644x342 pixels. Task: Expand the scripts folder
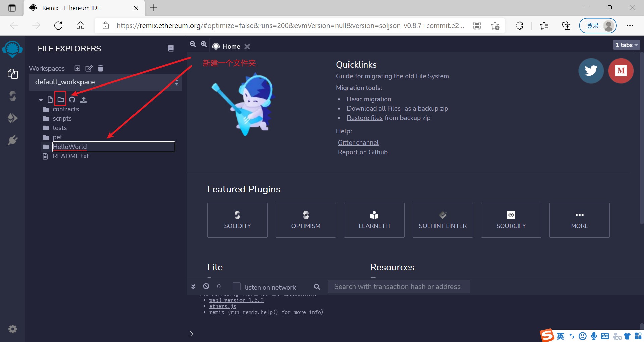click(62, 118)
